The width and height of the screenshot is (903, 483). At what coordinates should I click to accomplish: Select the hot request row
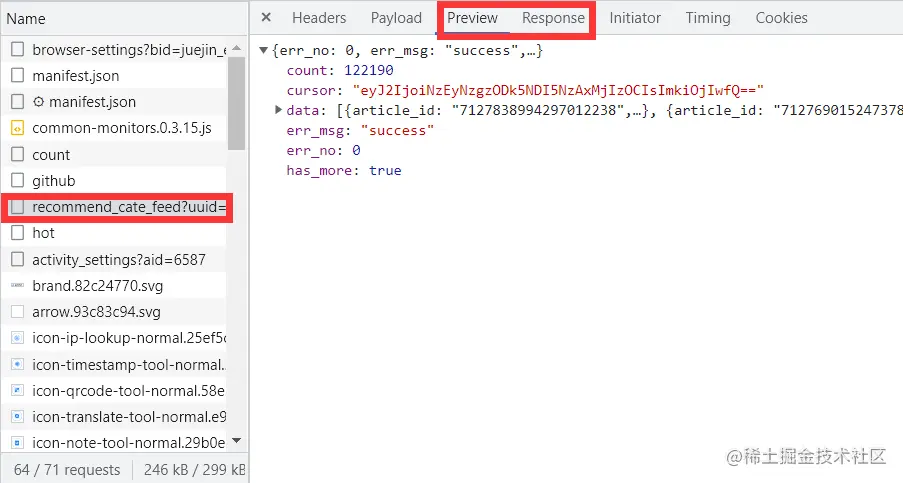[115, 233]
